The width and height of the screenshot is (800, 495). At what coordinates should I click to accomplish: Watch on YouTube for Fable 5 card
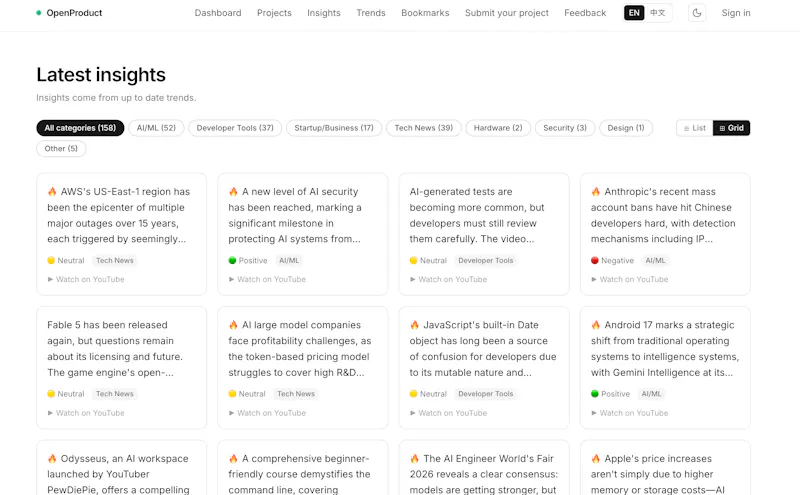tap(86, 413)
